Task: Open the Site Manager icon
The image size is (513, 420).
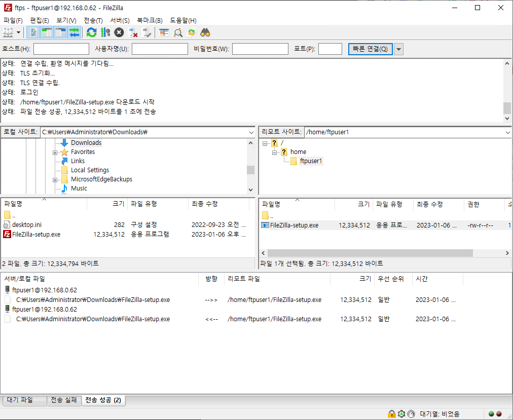Action: pos(8,32)
